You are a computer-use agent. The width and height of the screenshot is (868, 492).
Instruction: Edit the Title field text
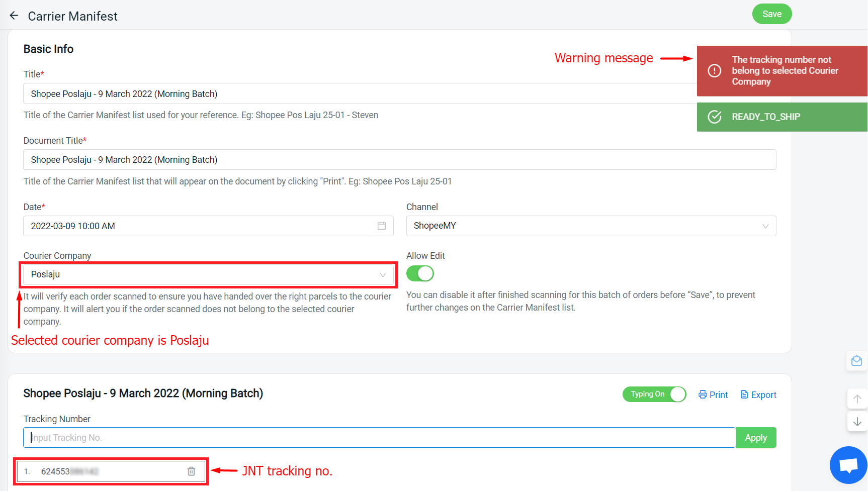click(352, 93)
